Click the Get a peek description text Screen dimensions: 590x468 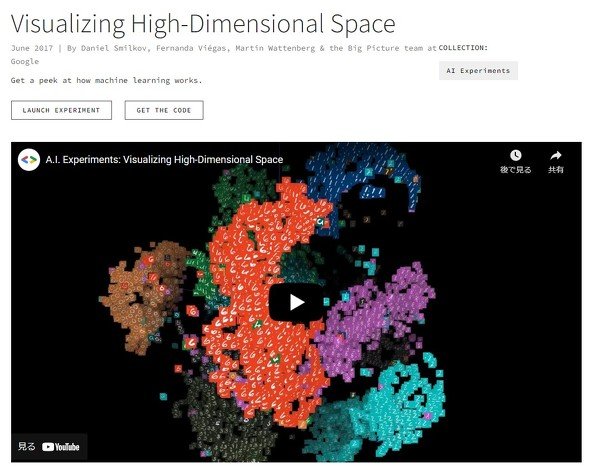[106, 81]
